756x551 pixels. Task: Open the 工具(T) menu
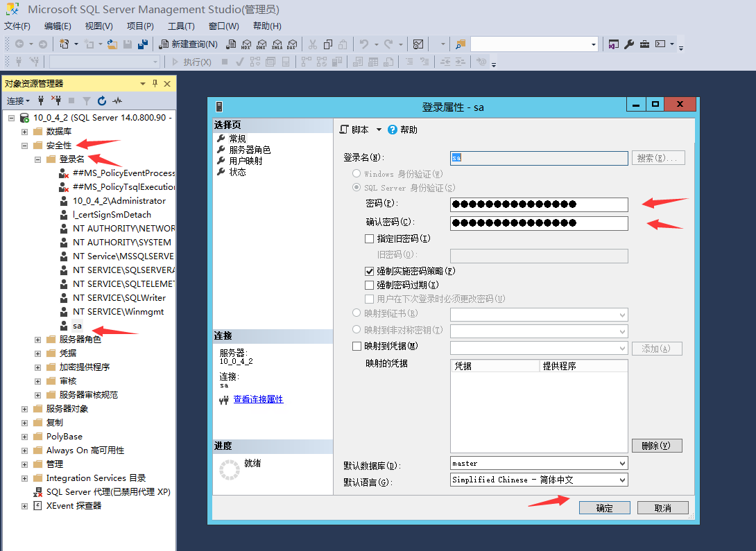coord(181,26)
